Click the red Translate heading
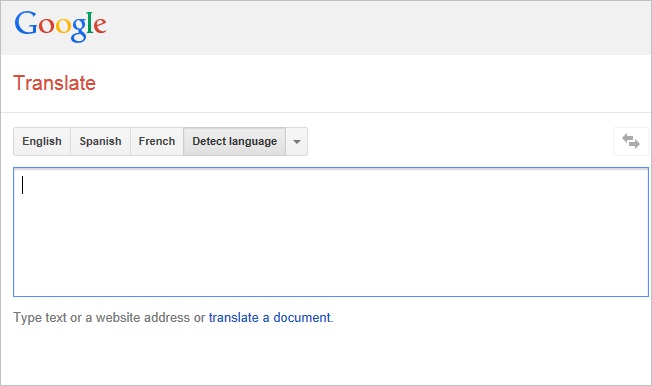 coord(54,83)
